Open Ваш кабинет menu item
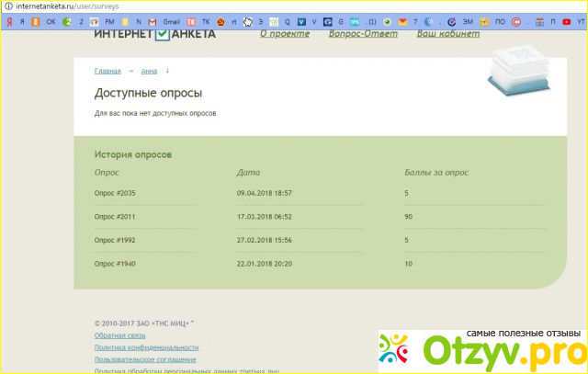This screenshot has height=374, width=588. (447, 34)
